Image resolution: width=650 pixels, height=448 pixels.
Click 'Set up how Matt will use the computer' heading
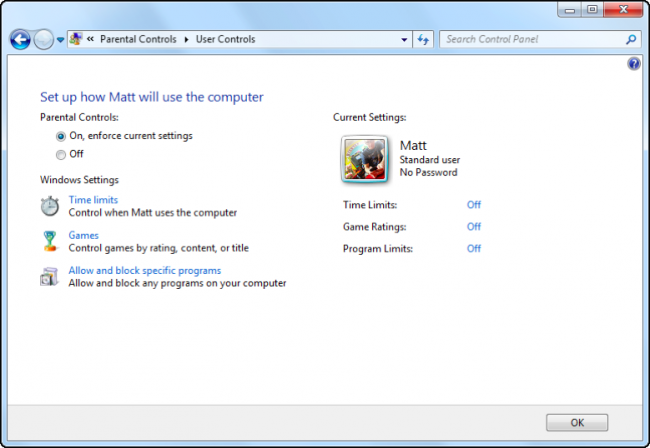tap(152, 97)
